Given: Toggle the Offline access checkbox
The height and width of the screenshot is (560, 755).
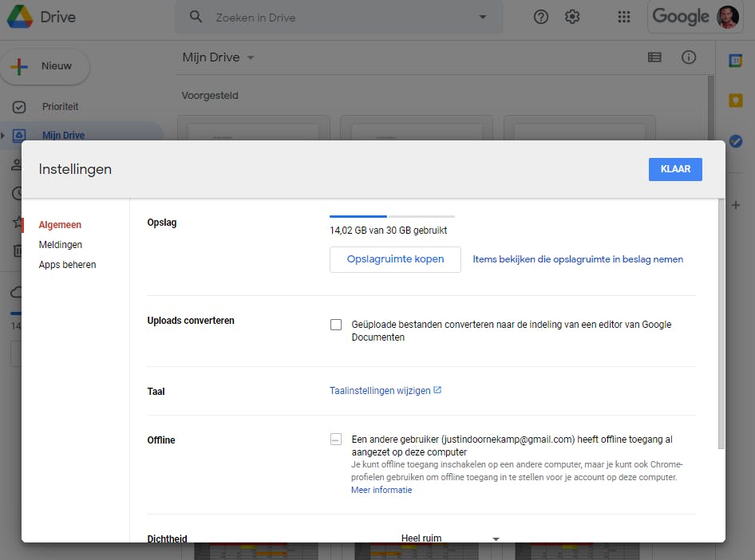Looking at the screenshot, I should [336, 440].
